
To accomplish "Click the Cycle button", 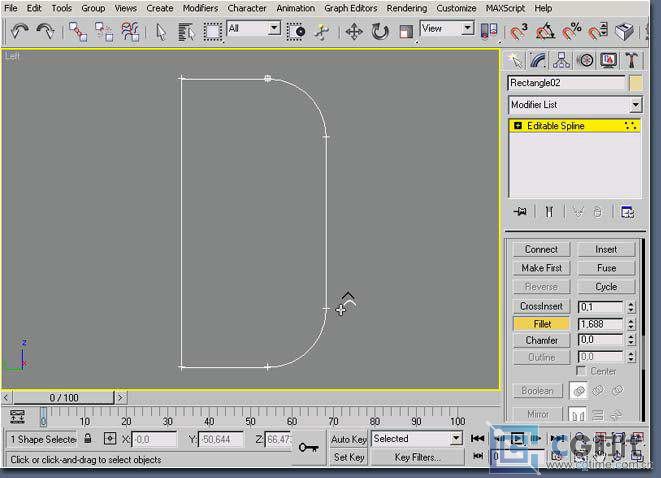I will pyautogui.click(x=606, y=287).
